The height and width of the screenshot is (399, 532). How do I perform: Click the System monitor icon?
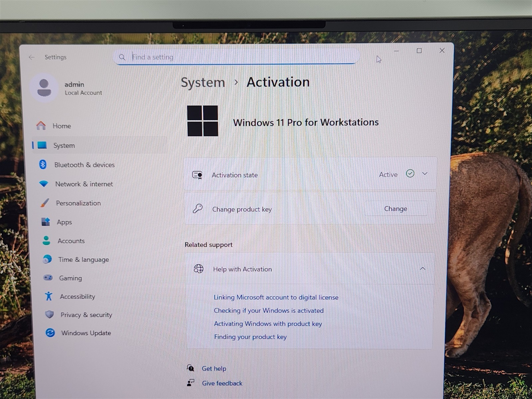tap(42, 145)
